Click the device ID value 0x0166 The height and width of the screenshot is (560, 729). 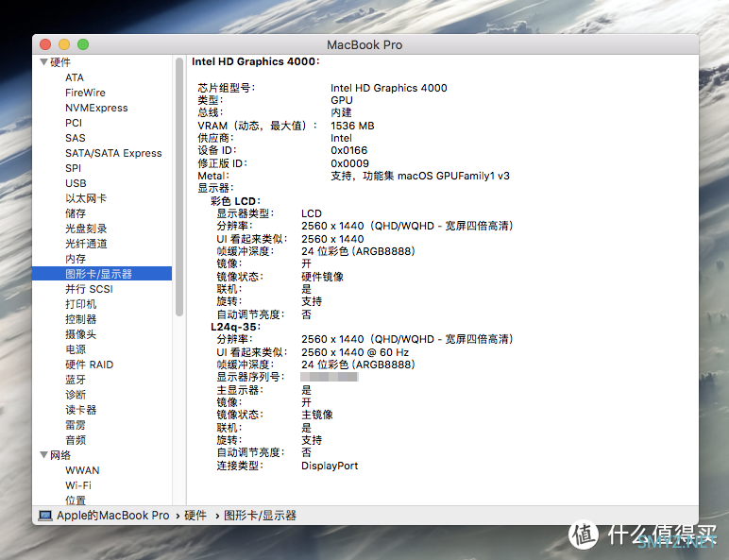click(348, 150)
